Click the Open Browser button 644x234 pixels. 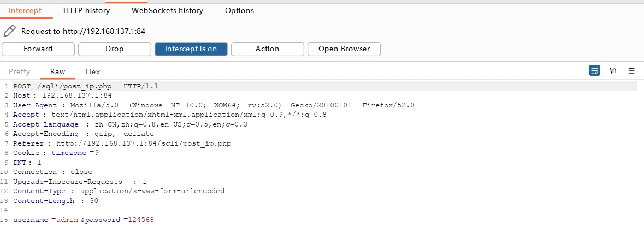pos(344,49)
